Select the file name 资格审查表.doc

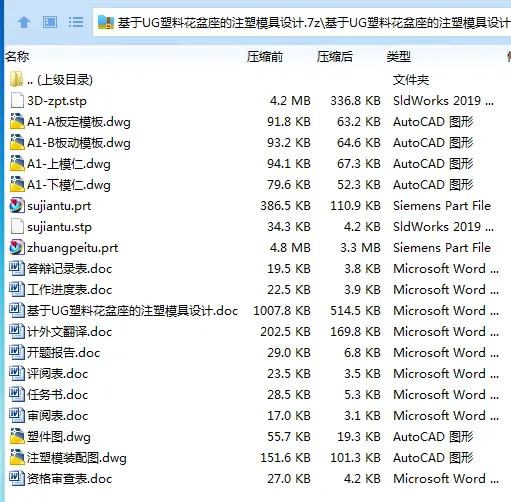(70, 479)
